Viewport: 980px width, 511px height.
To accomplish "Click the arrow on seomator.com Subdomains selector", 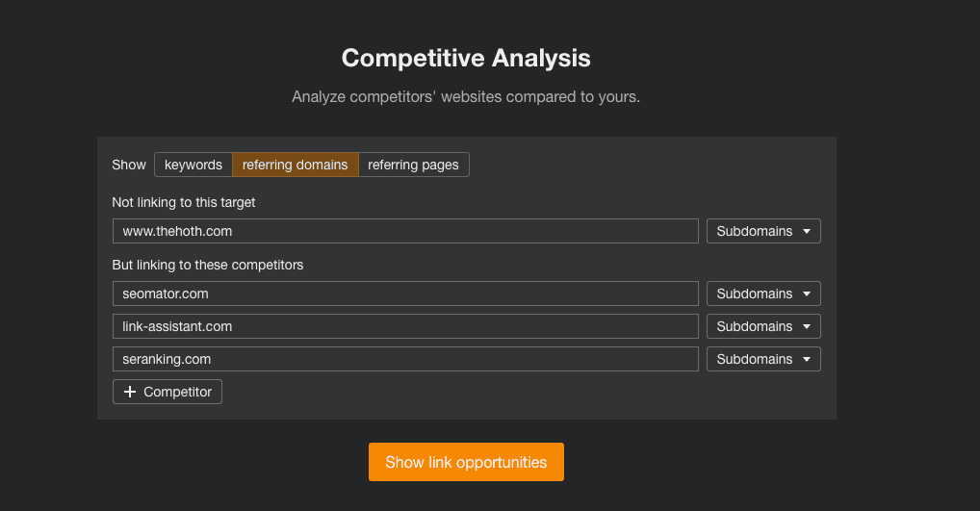I will [x=806, y=294].
